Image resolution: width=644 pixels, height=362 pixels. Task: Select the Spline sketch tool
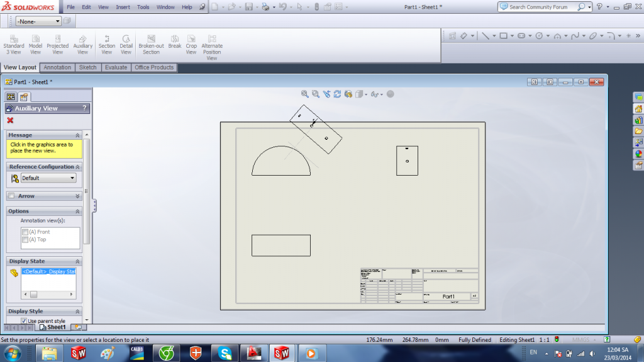[x=575, y=36]
